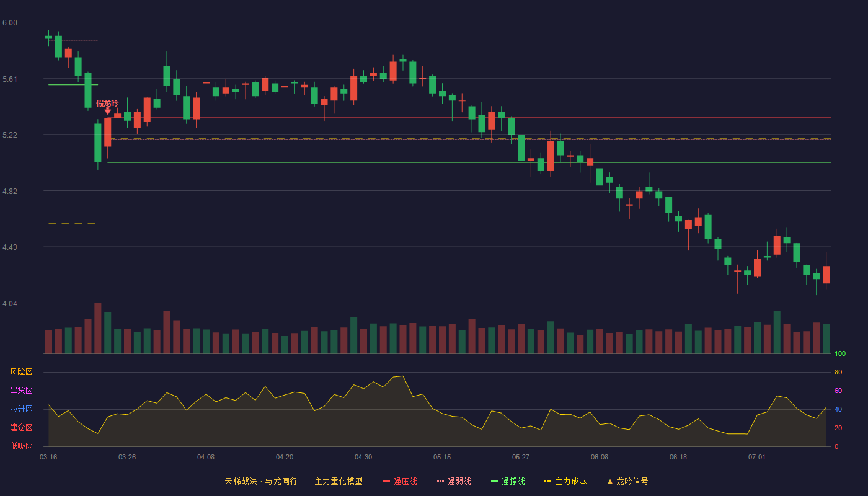Select the 出货区 zone label
This screenshot has width=868, height=496.
[x=21, y=391]
